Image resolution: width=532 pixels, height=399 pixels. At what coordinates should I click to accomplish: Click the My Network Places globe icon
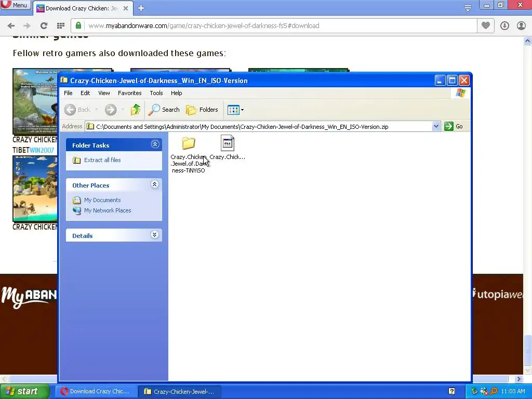click(77, 210)
